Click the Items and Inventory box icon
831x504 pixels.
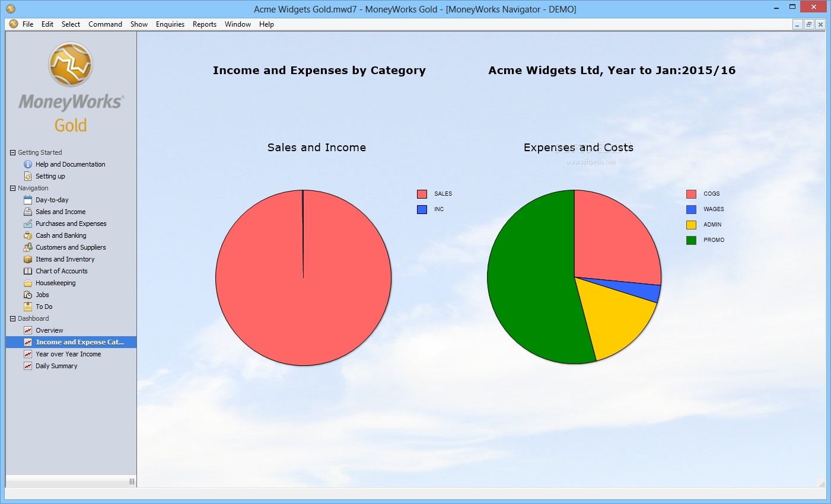pyautogui.click(x=28, y=259)
